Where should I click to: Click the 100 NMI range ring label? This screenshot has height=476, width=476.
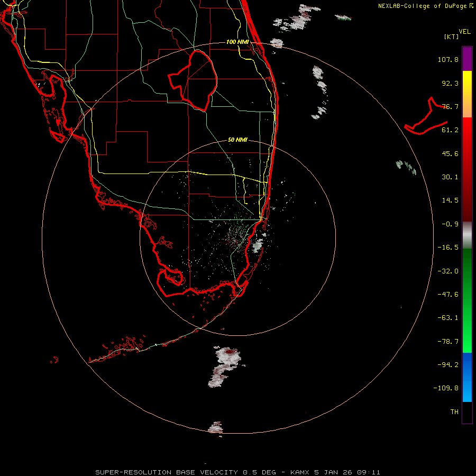click(237, 42)
